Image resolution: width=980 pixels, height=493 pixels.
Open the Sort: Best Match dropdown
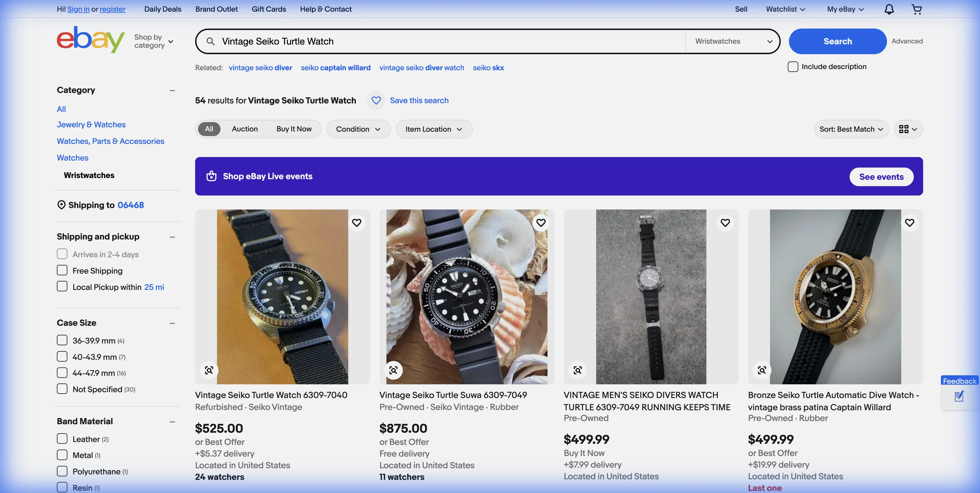pos(851,129)
